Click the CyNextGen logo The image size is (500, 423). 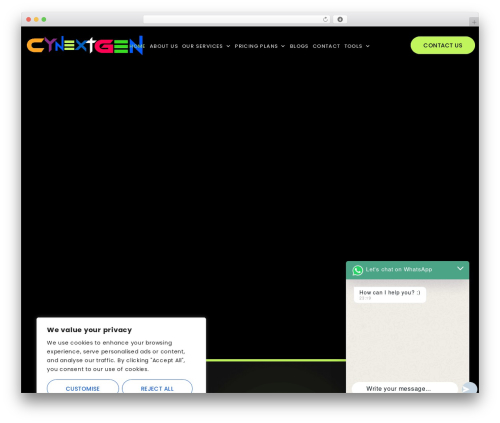[85, 45]
